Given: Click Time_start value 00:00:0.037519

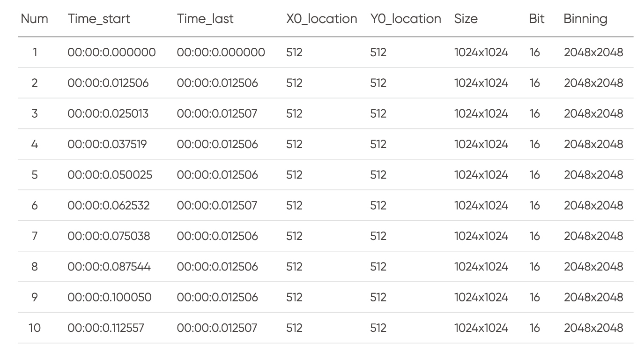Looking at the screenshot, I should (107, 144).
